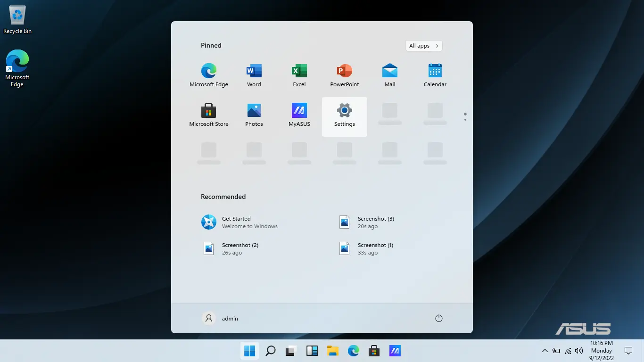Expand the All apps list
This screenshot has height=362, width=644.
pos(423,46)
